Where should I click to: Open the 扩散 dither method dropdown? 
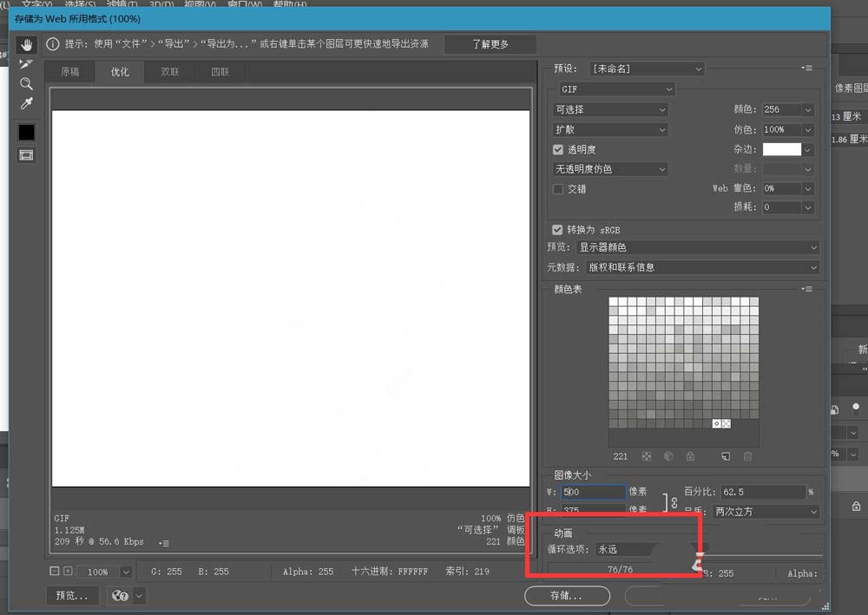pos(610,129)
